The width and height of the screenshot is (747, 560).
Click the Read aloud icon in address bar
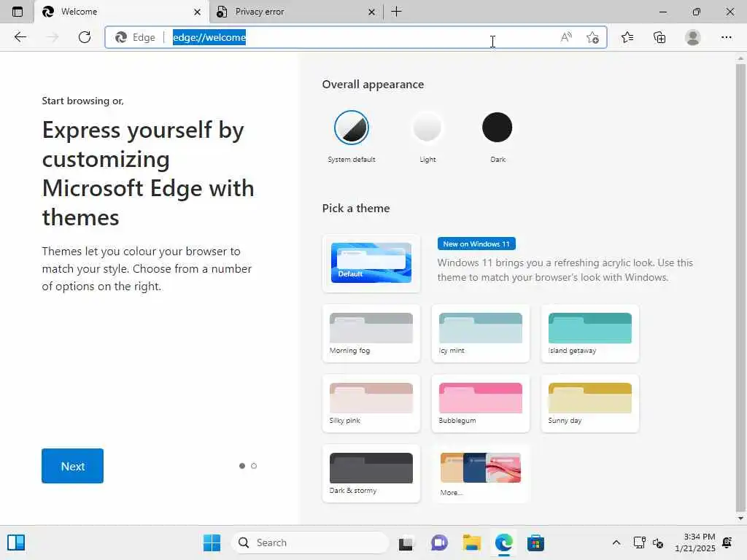[x=566, y=37]
